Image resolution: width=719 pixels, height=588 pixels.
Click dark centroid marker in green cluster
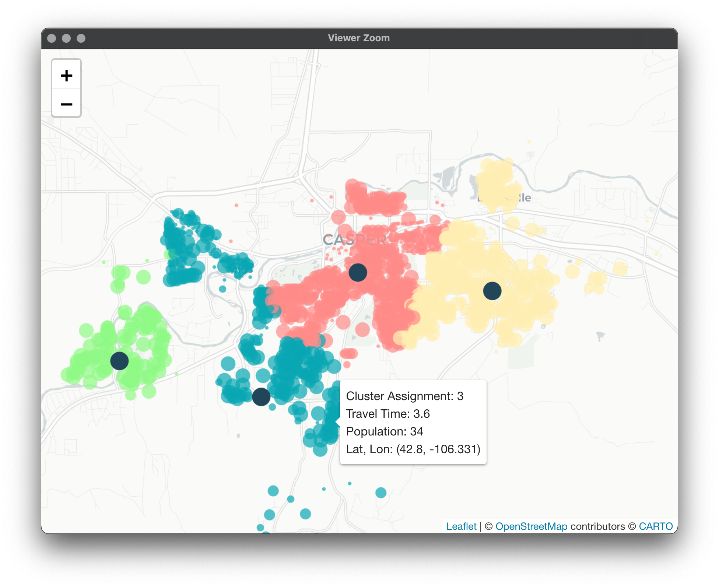[x=119, y=361]
